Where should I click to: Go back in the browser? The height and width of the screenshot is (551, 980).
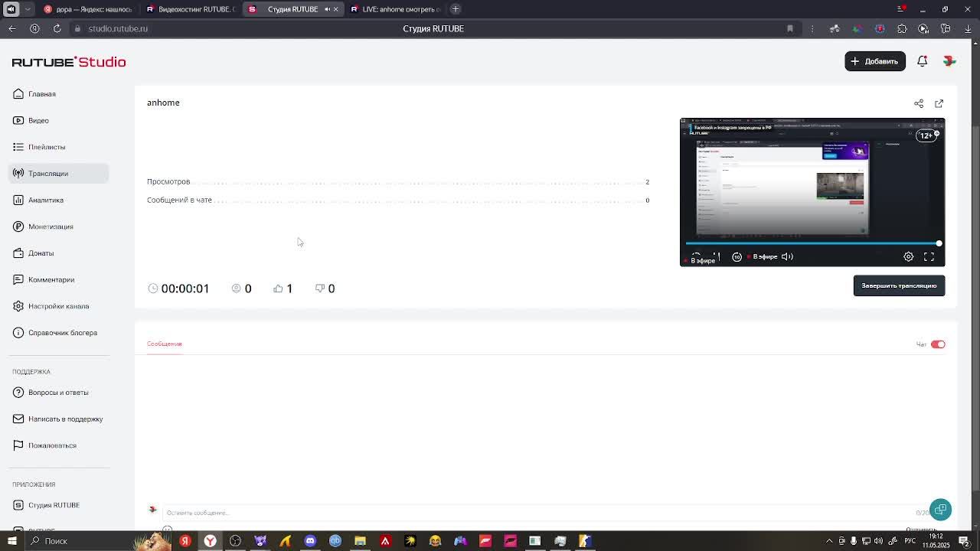pos(12,28)
